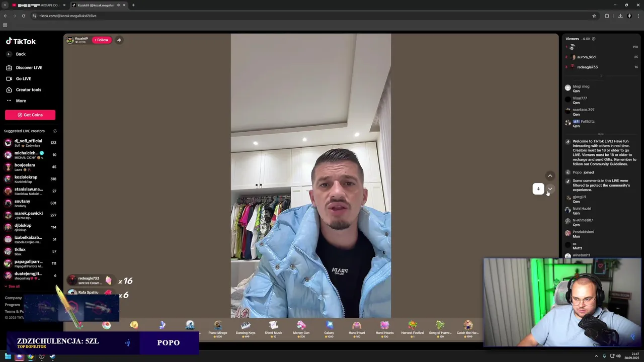This screenshot has height=362, width=644.
Task: Open michalcich suggested live creator
Action: [30, 155]
